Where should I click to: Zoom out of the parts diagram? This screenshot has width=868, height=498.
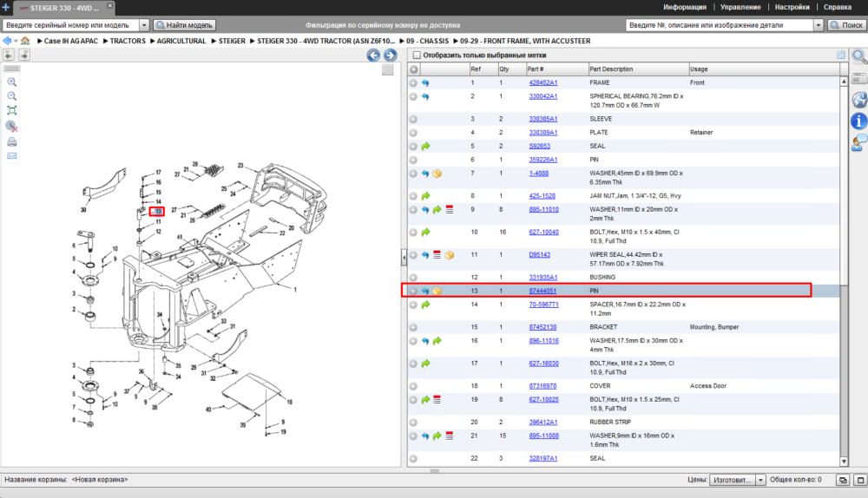click(x=11, y=96)
